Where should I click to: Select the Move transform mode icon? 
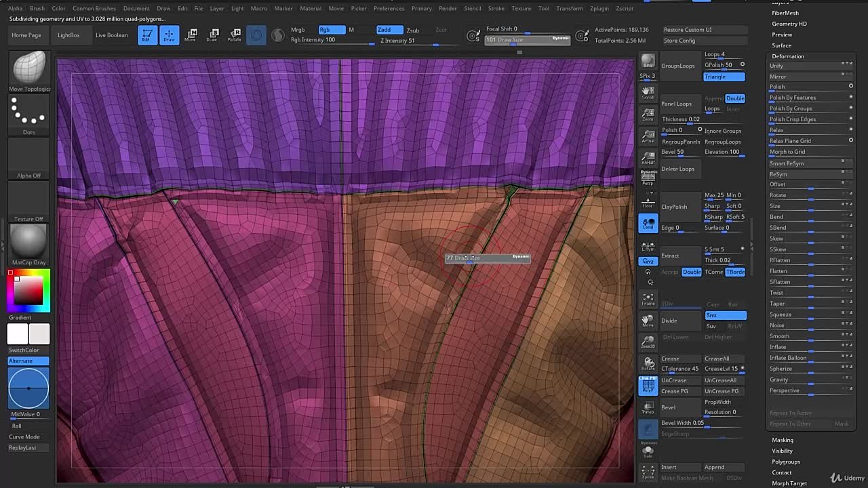coord(191,35)
